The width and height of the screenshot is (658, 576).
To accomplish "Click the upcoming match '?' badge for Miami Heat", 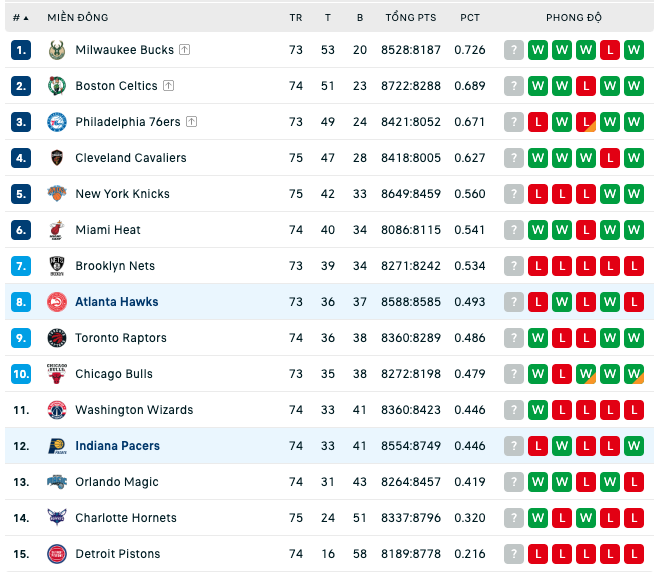I will coord(514,230).
